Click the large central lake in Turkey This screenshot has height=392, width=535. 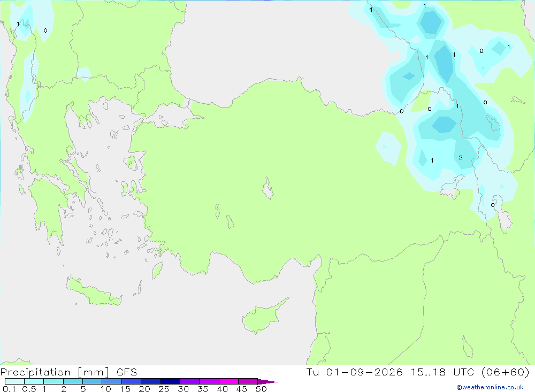point(268,188)
